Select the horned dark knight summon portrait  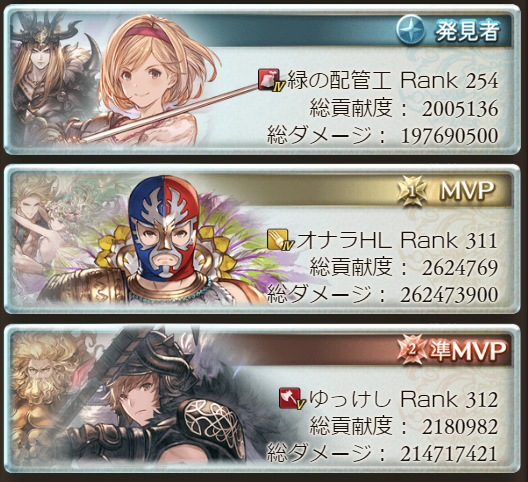click(x=51, y=77)
